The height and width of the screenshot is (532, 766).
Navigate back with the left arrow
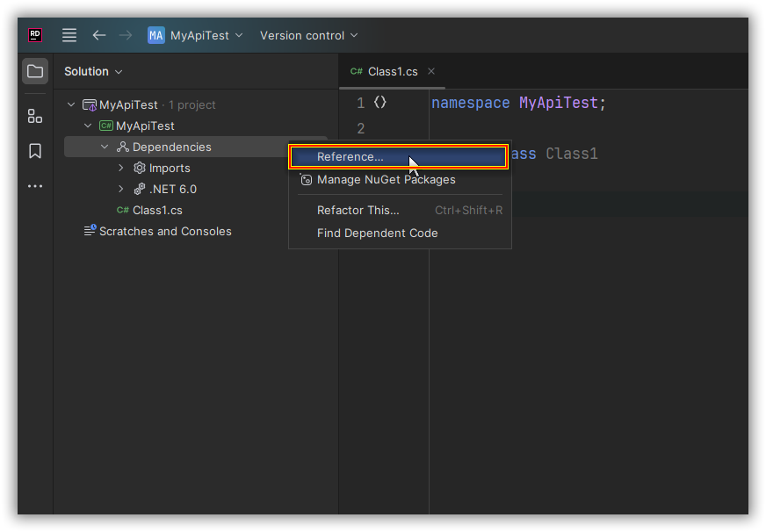99,35
